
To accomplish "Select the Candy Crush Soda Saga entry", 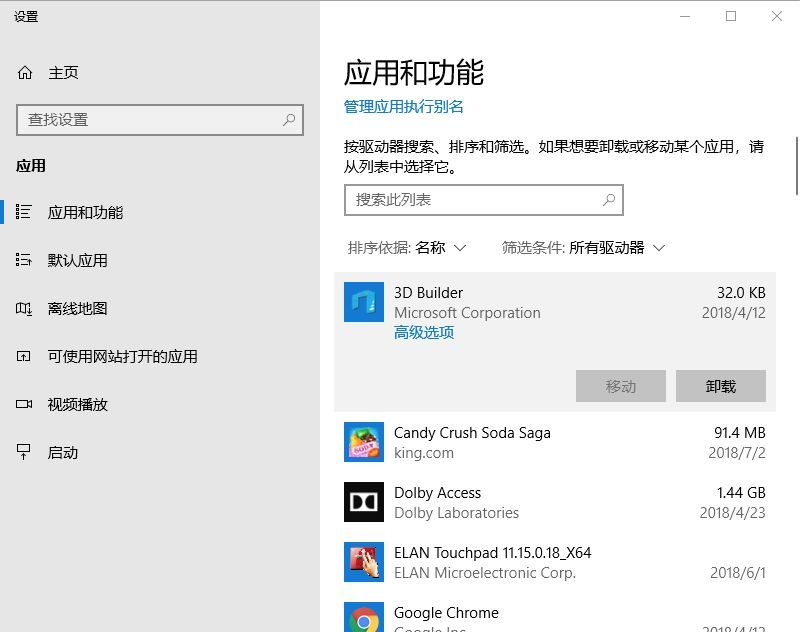I will (555, 442).
